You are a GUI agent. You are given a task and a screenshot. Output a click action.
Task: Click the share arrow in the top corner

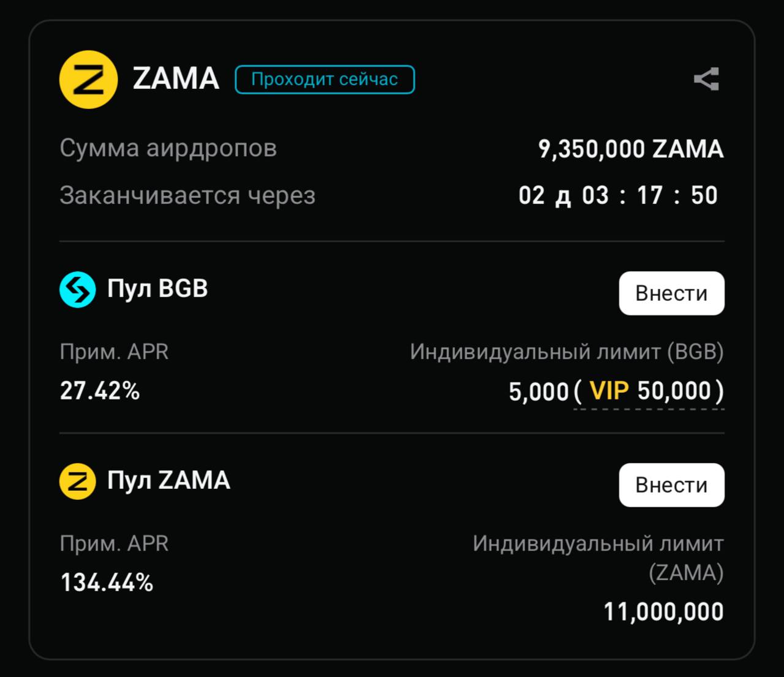pyautogui.click(x=706, y=78)
